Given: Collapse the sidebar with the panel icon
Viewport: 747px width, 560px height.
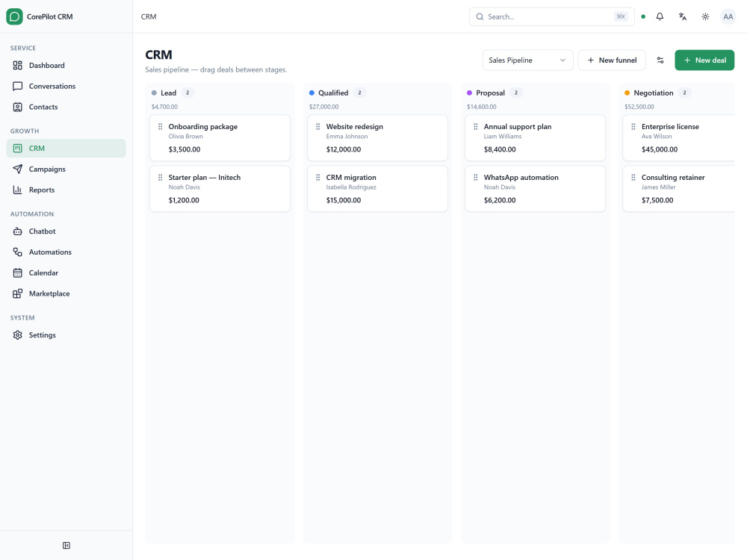Looking at the screenshot, I should pyautogui.click(x=66, y=545).
